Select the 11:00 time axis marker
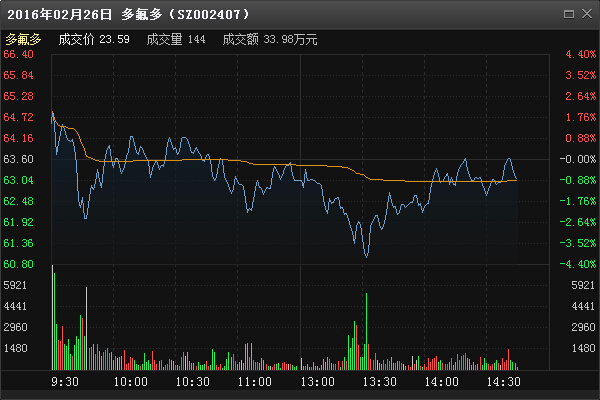 click(256, 382)
